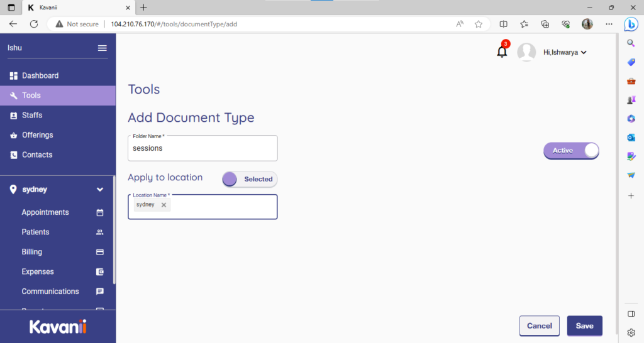Click the people icon beside Patients
644x343 pixels.
point(99,232)
